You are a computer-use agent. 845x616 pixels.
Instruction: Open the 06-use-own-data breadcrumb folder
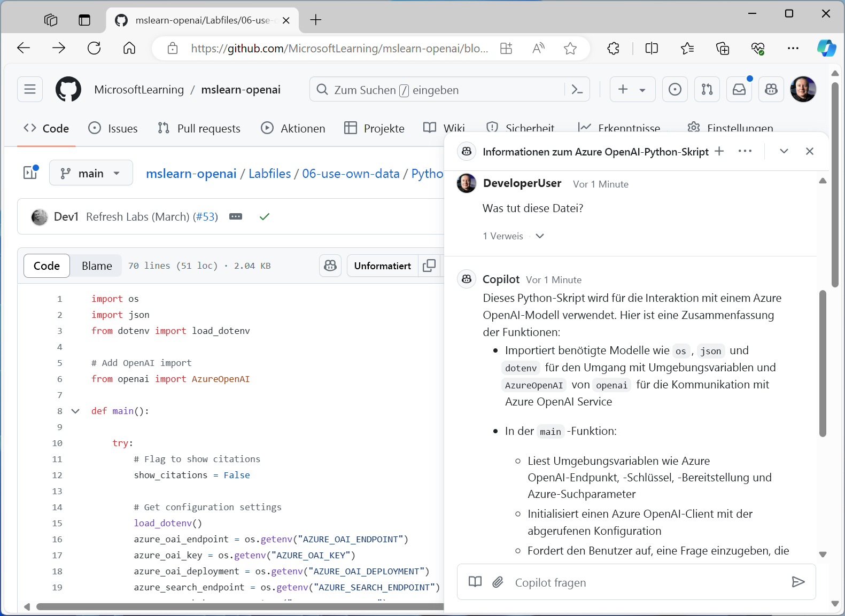coord(351,174)
